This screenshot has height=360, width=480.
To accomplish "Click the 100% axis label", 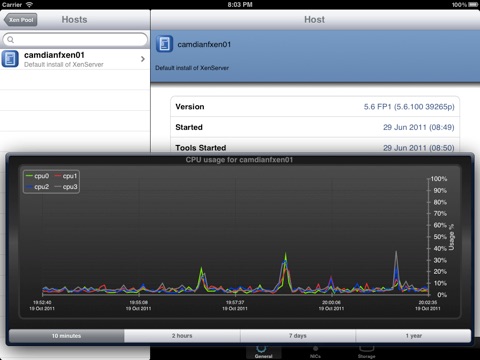I will 439,179.
